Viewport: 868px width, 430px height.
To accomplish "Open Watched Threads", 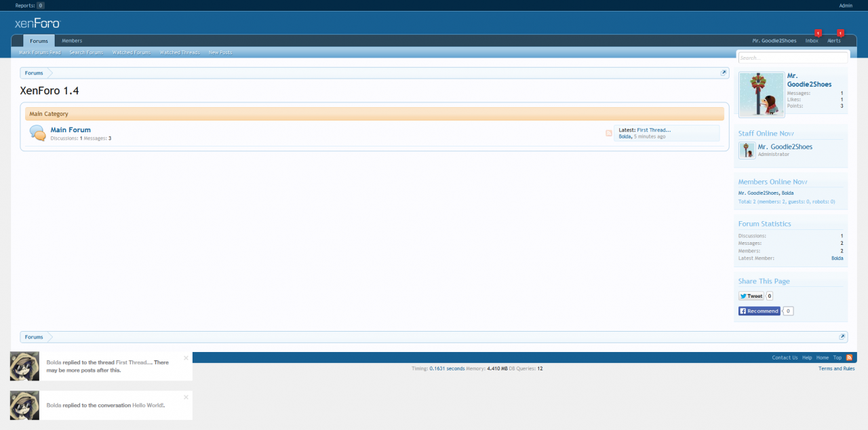I will 180,52.
